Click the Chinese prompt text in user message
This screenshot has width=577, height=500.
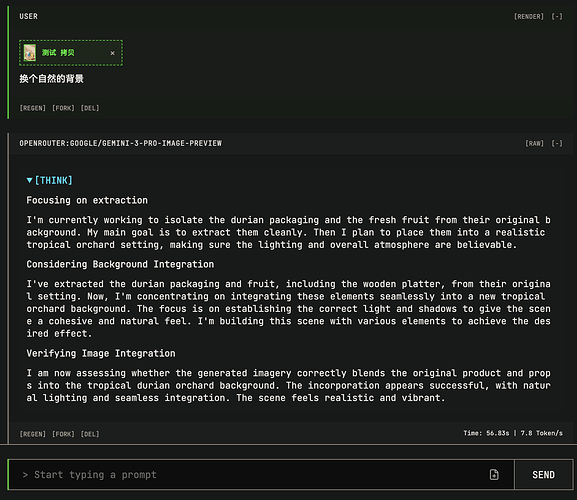pos(52,78)
